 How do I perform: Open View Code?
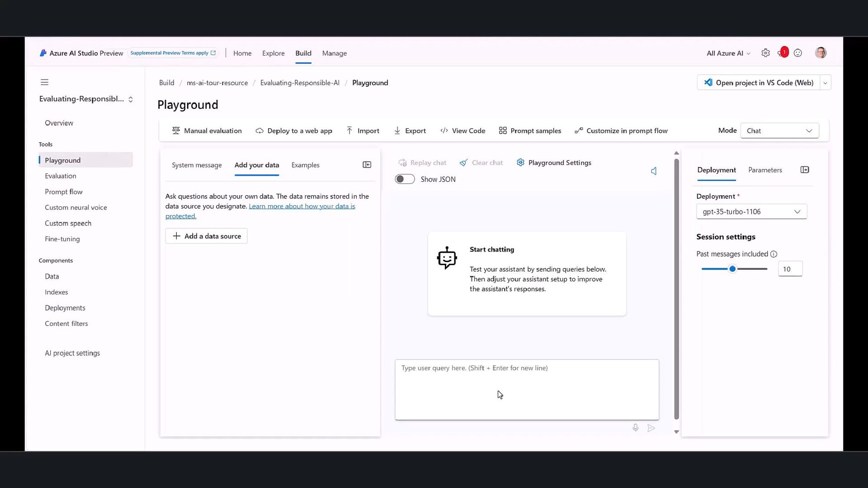click(x=462, y=131)
